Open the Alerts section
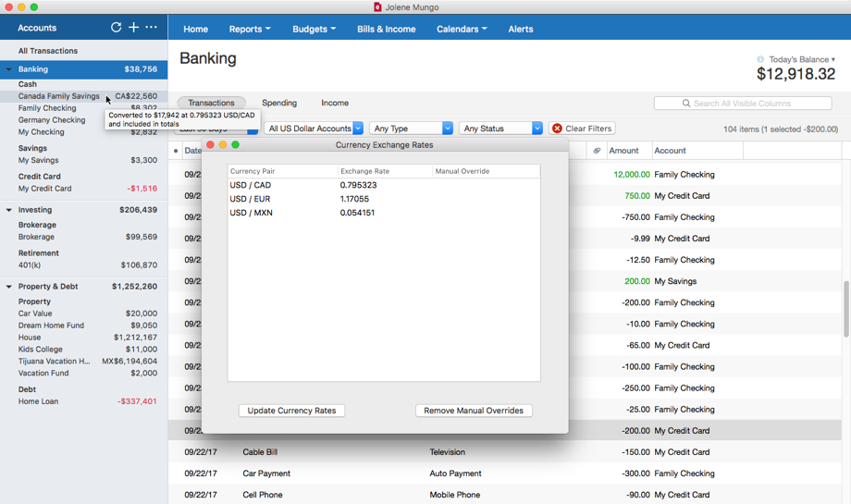This screenshot has height=504, width=851. (x=521, y=30)
